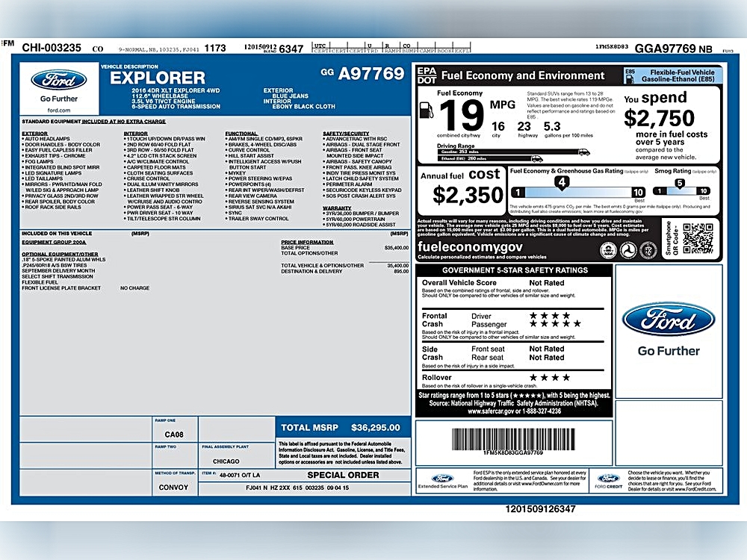747x560 pixels.
Task: Click the FRONT LICENSE PLATE BRACKET line
Action: [61, 288]
